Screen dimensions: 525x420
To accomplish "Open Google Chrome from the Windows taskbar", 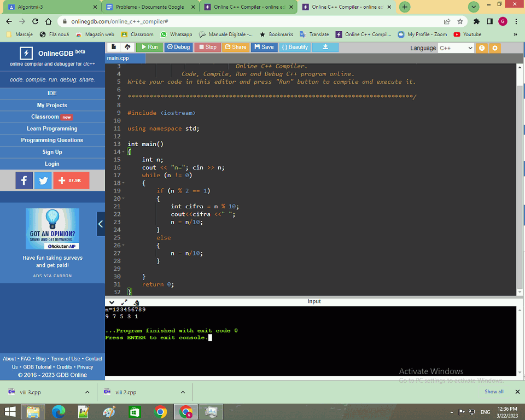I will click(160, 411).
